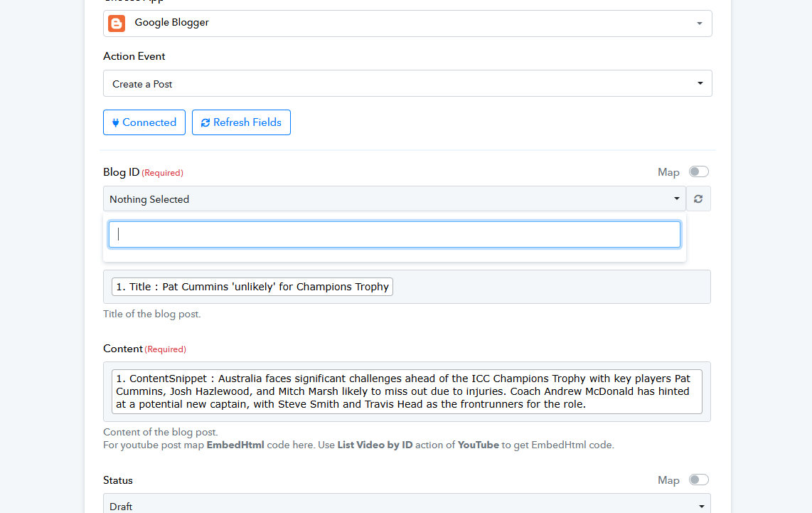Click the 'Action Event' label
812x513 pixels.
coord(134,56)
